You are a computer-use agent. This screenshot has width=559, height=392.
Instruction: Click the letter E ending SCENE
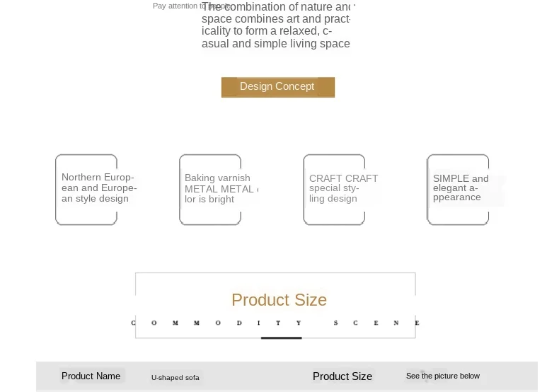tap(417, 323)
